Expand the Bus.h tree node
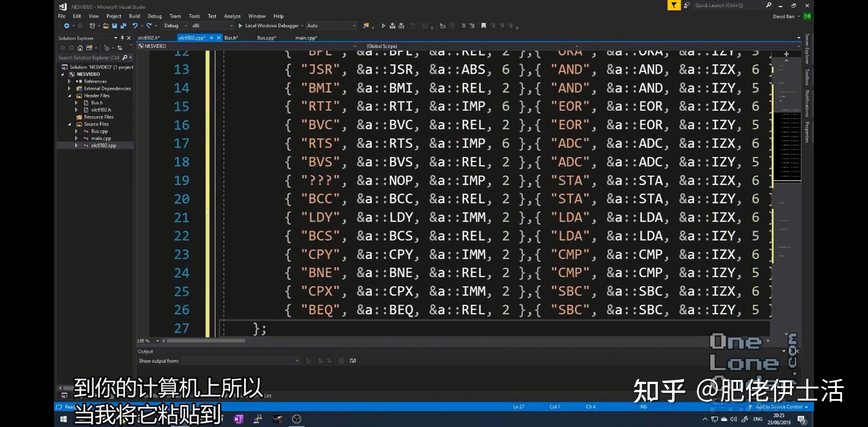868x427 pixels. (76, 103)
